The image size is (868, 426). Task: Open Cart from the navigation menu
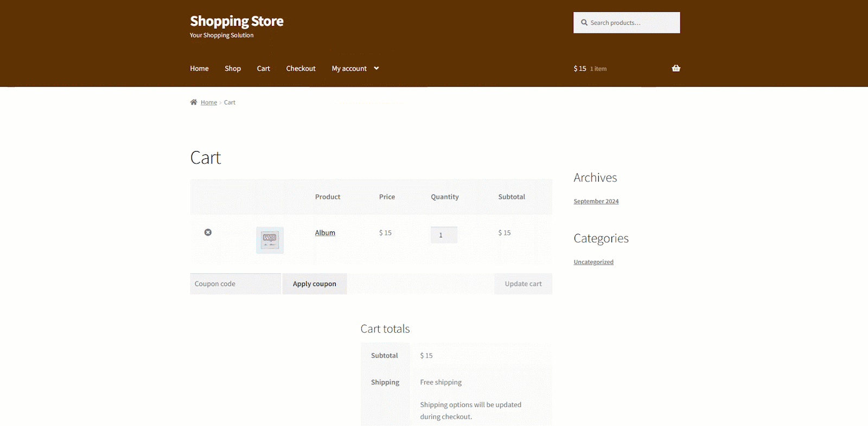click(263, 68)
